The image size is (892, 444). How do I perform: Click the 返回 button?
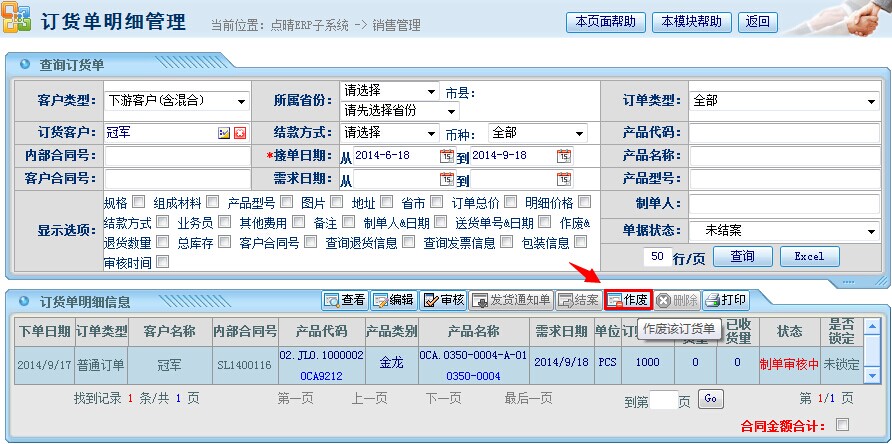click(x=758, y=21)
